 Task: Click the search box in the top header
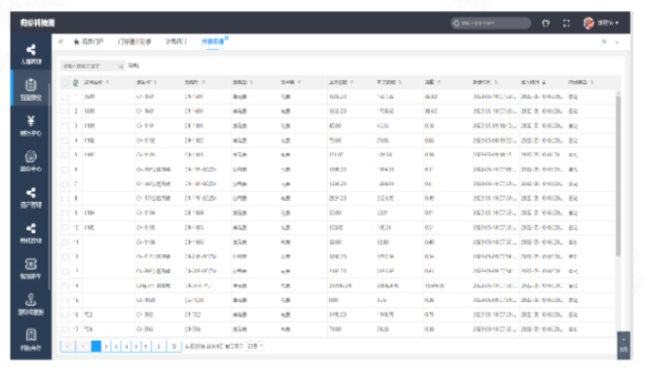[490, 23]
